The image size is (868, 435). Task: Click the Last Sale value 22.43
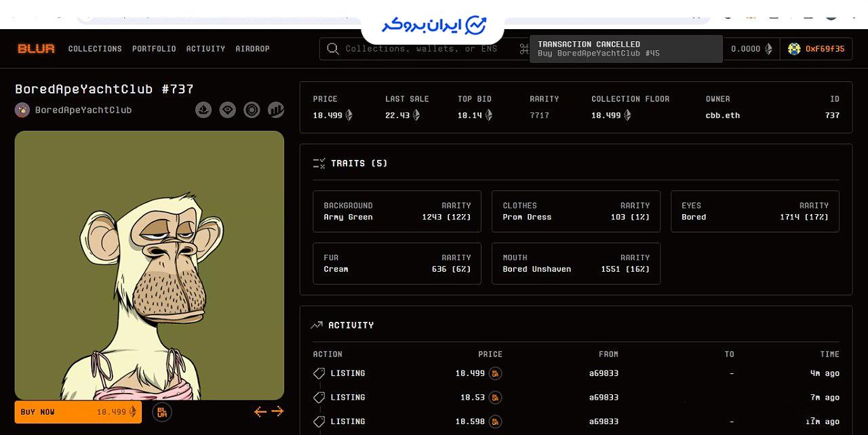coord(397,115)
